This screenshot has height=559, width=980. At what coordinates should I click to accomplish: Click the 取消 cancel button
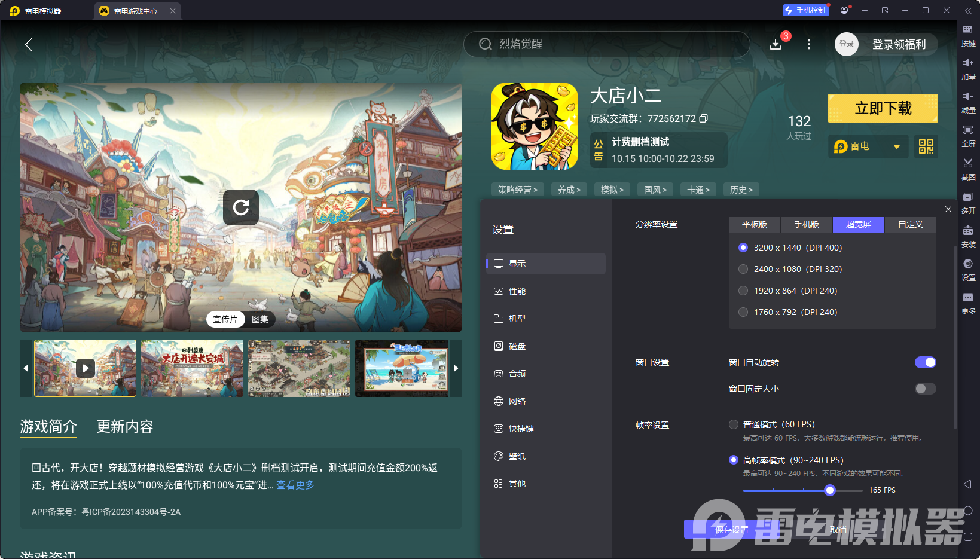point(838,530)
